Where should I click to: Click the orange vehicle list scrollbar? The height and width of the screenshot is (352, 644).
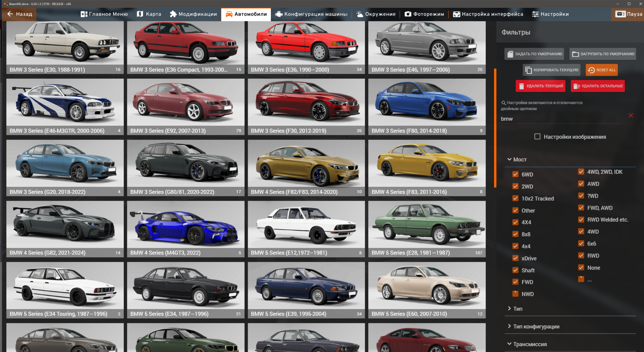coord(495,128)
